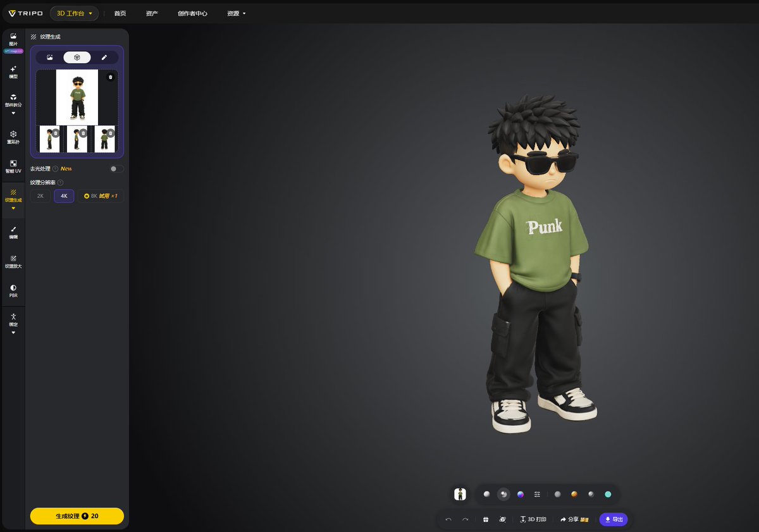Expand the 部件拆分 sidebar arrow
The height and width of the screenshot is (532, 759).
pos(13,114)
